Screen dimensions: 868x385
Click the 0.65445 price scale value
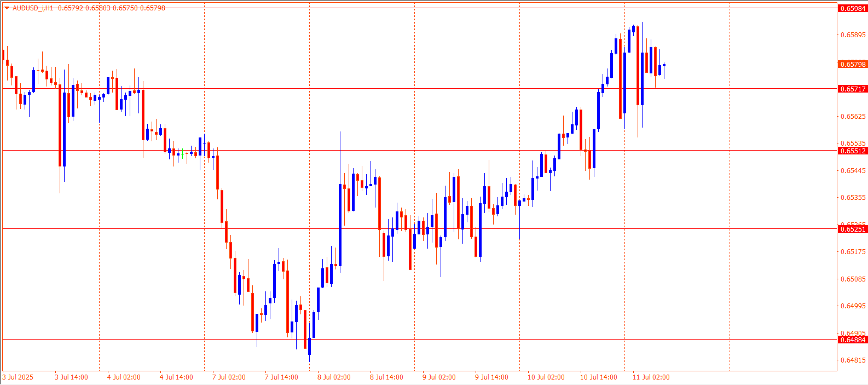(853, 170)
